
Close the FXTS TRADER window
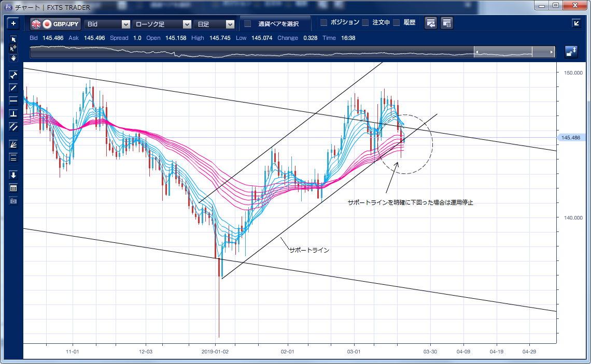(575, 6)
